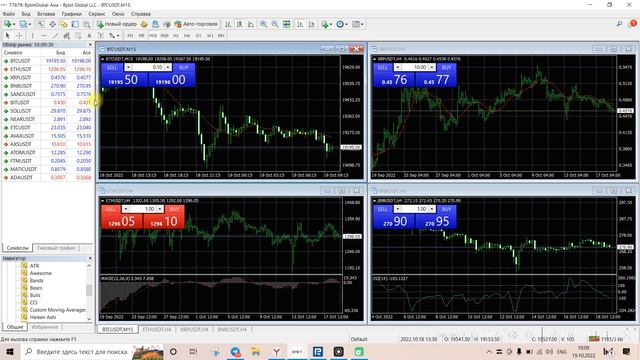Screen dimensions: 640x360
Task: Collapse BTCUSDT one-click trading panel triangle
Action: coord(102,59)
